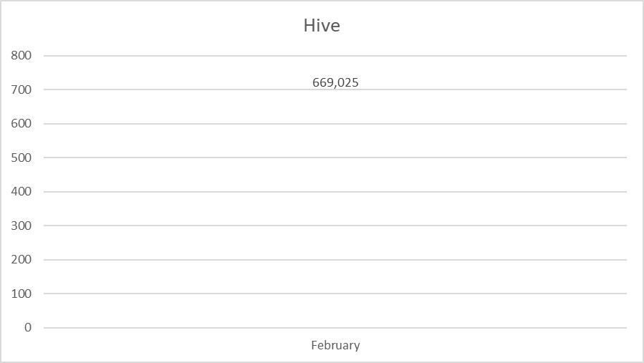This screenshot has width=644, height=363.
Task: Click the 669,025 data label
Action: 335,82
